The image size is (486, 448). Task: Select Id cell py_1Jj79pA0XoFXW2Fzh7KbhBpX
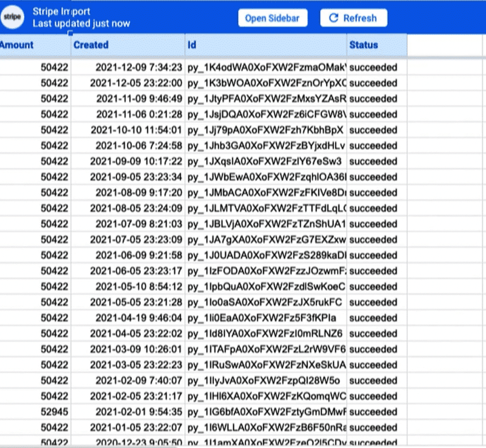[266, 130]
